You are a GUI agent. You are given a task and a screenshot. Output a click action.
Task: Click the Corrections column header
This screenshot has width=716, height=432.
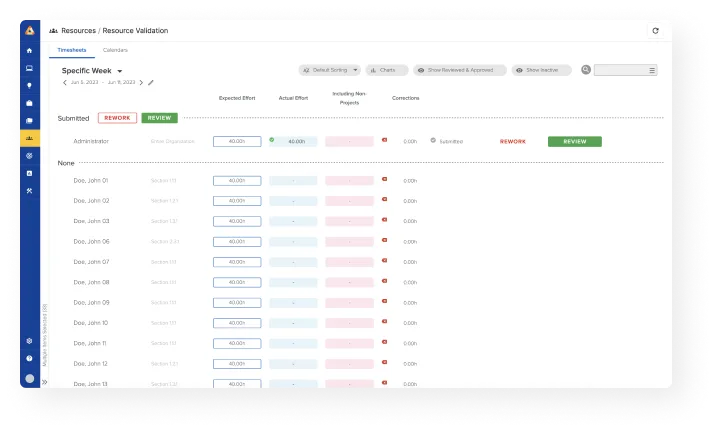(x=405, y=98)
